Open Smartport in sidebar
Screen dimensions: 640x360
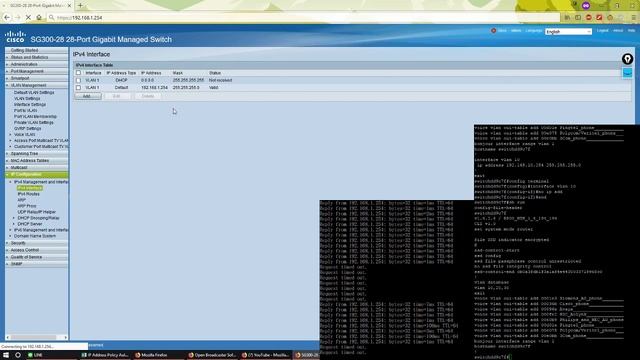20,78
